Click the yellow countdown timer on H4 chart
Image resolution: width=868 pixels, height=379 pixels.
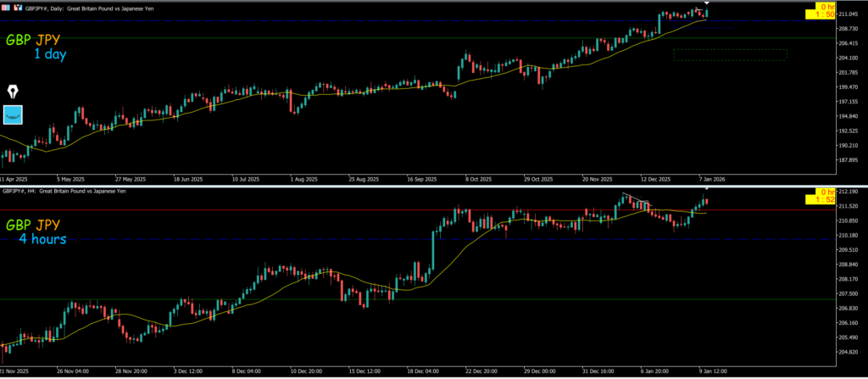pos(819,198)
